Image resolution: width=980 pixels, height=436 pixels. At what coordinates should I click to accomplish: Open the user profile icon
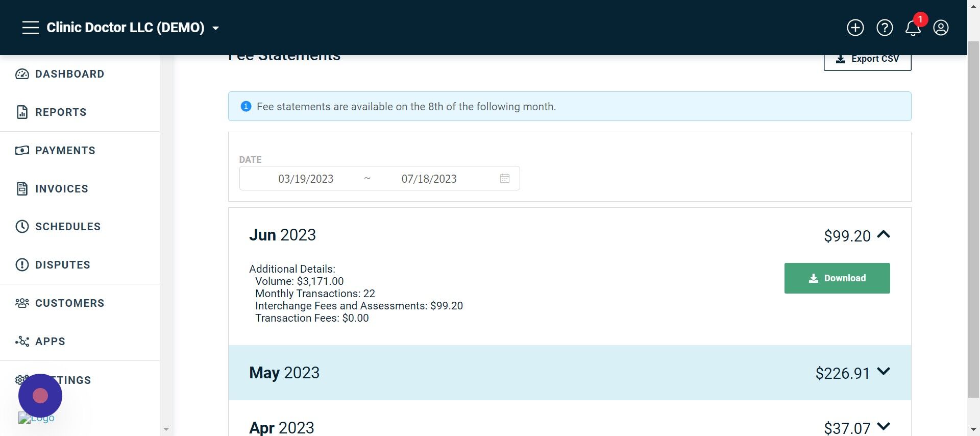pos(941,28)
